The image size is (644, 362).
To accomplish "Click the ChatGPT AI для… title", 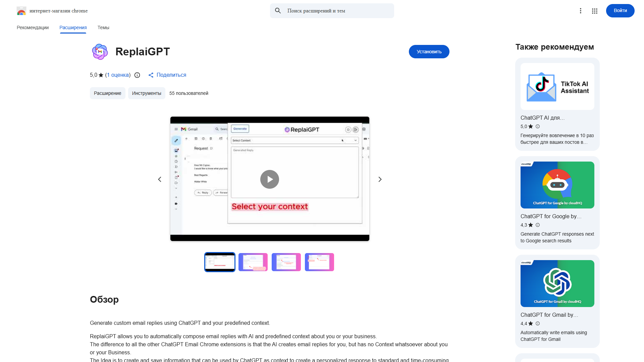I will click(543, 118).
